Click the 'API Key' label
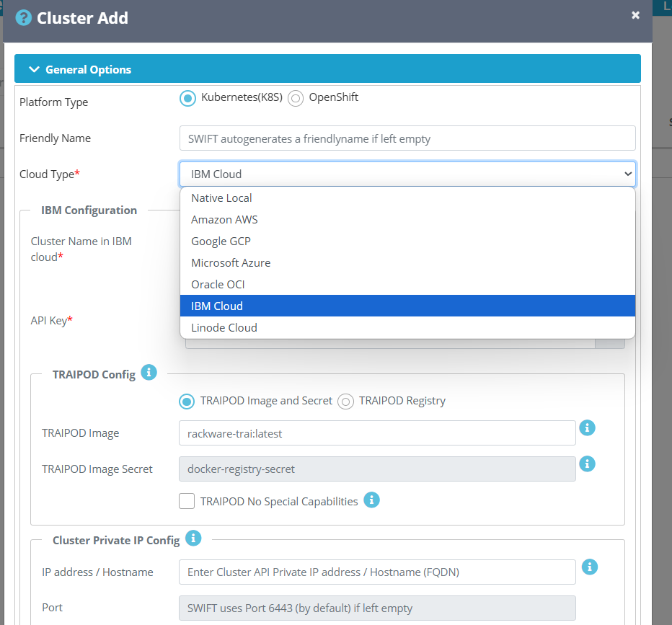The image size is (672, 625). coord(51,320)
